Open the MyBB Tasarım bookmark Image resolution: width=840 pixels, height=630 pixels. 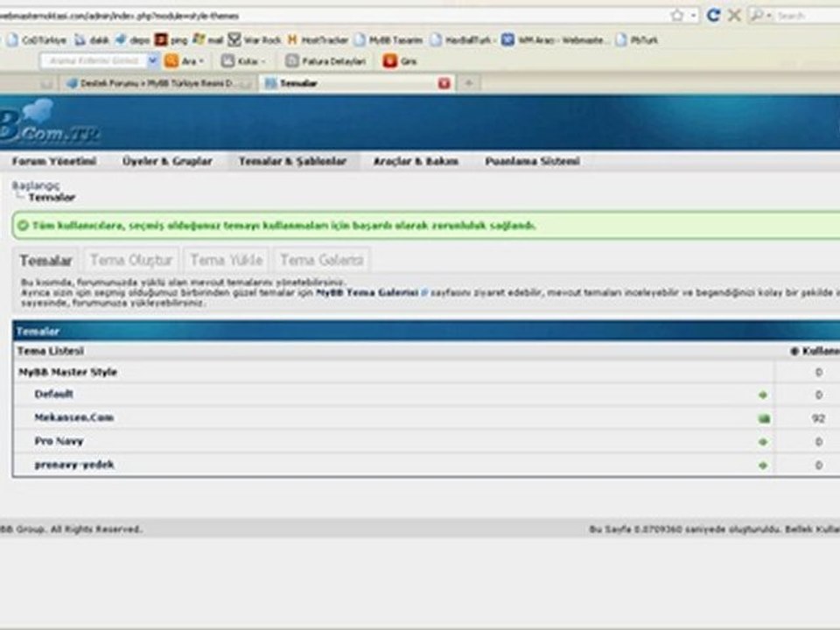[388, 39]
